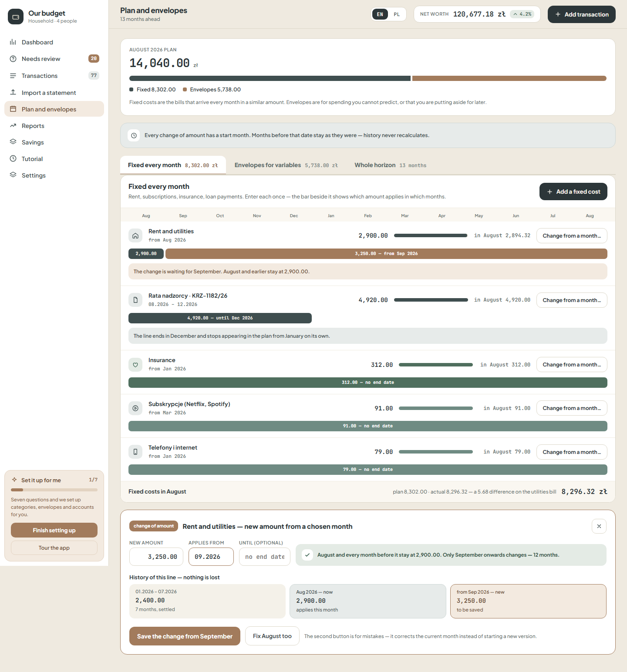Viewport: 627px width, 672px height.
Task: Switch to Envelopes for variables tab
Action: pos(286,165)
